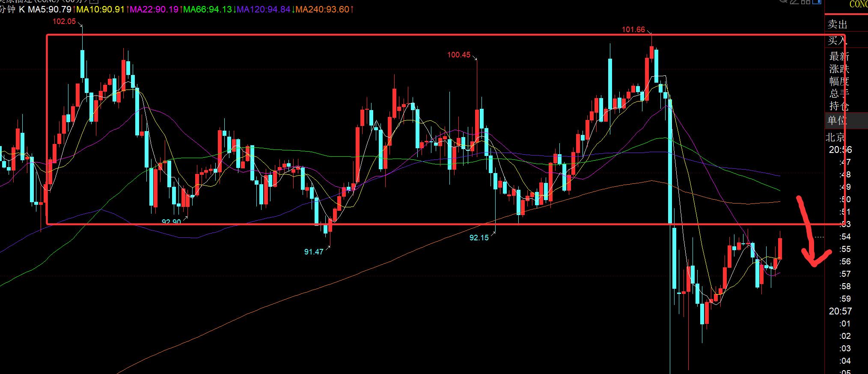Toggle the blue side panel icon

coord(817,2)
